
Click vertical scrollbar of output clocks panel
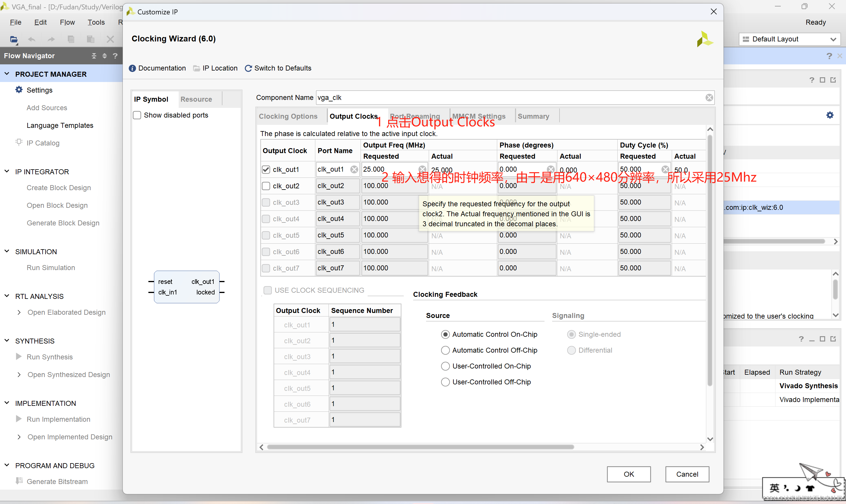click(710, 260)
